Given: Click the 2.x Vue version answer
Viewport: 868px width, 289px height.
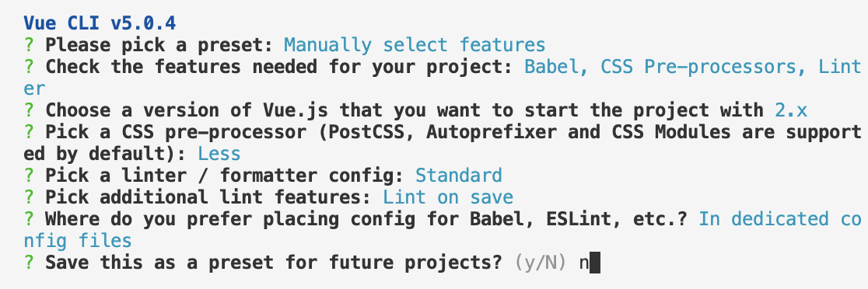Looking at the screenshot, I should [790, 110].
